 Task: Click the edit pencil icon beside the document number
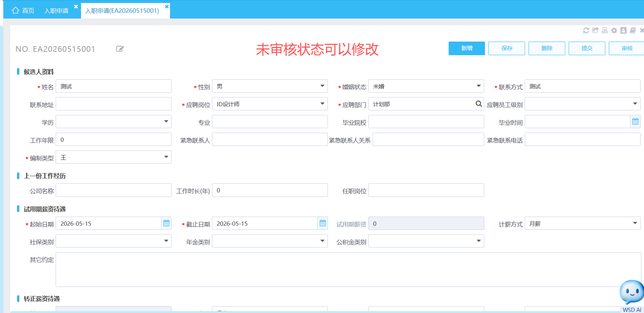click(x=120, y=49)
